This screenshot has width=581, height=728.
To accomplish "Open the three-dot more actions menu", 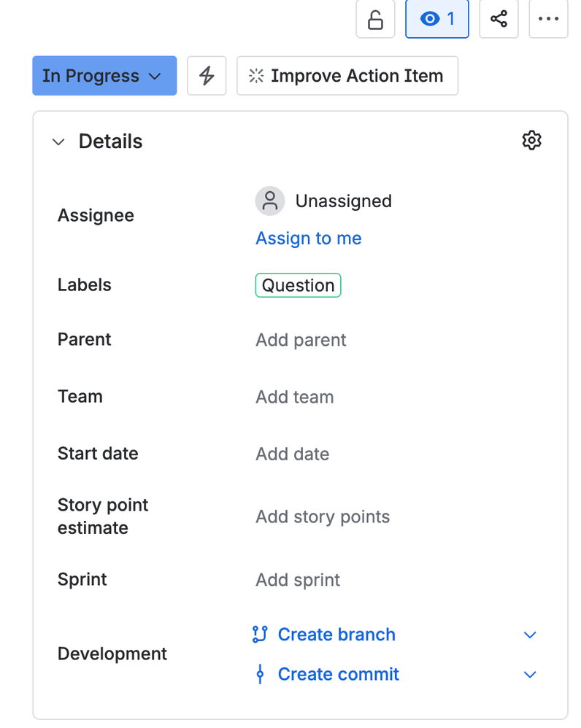I will click(548, 20).
